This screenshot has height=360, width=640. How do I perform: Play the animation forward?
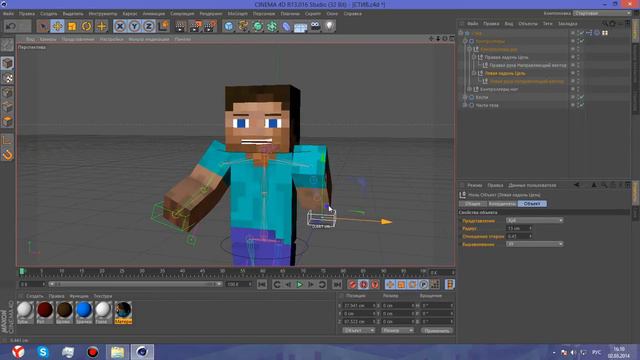299,284
